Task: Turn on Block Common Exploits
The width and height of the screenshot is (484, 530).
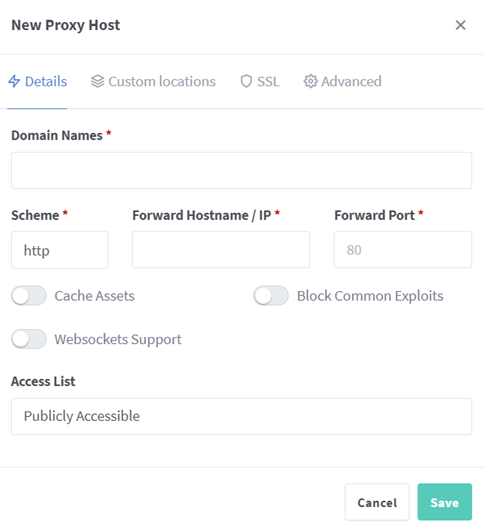Action: click(x=271, y=296)
